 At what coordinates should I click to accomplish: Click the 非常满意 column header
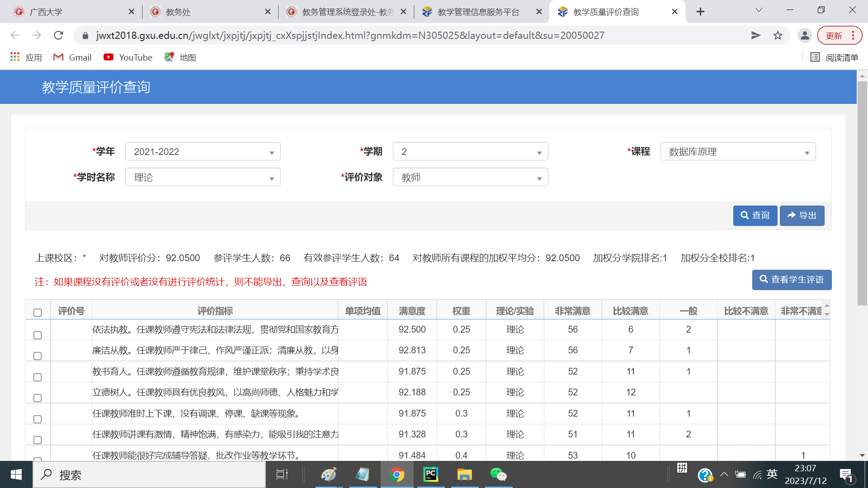click(572, 311)
